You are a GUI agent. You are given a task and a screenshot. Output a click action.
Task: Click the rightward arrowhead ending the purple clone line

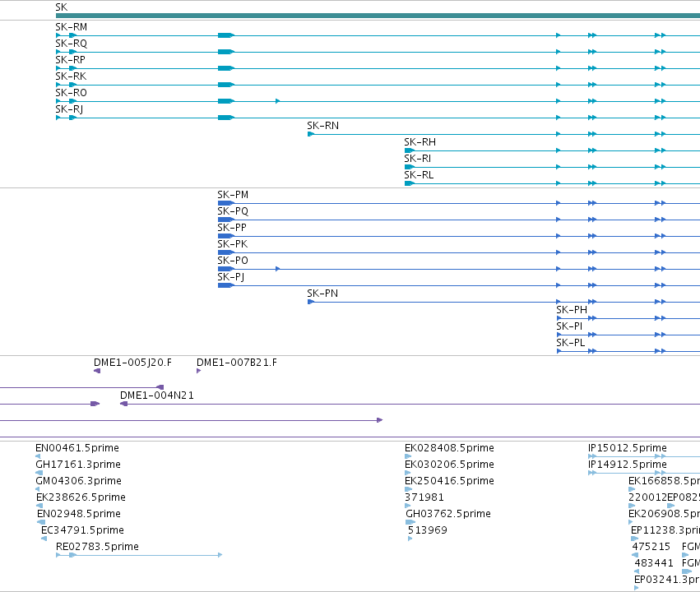(379, 420)
